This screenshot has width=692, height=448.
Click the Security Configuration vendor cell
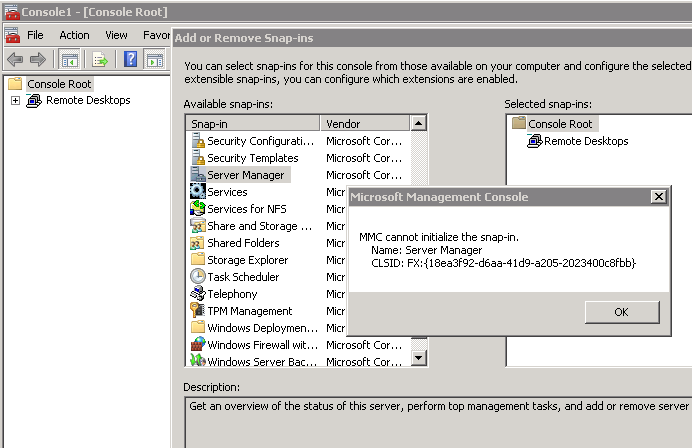pyautogui.click(x=364, y=141)
